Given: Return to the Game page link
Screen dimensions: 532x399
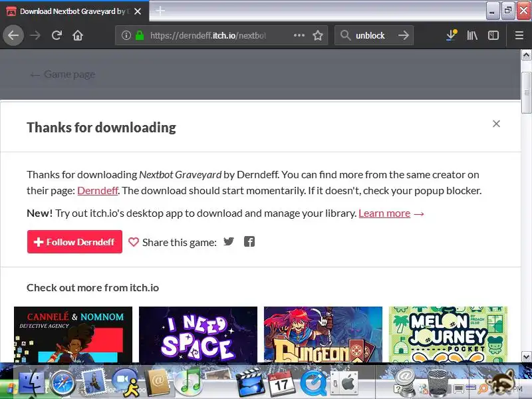Looking at the screenshot, I should (63, 74).
